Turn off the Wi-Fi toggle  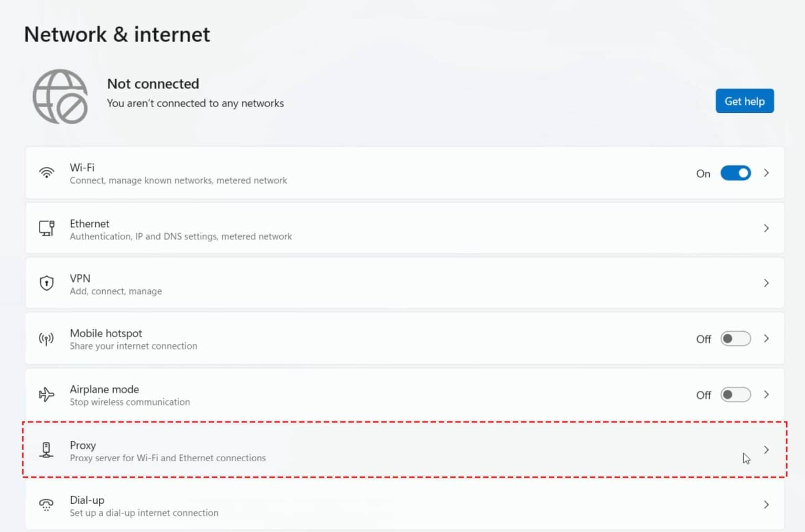point(735,173)
